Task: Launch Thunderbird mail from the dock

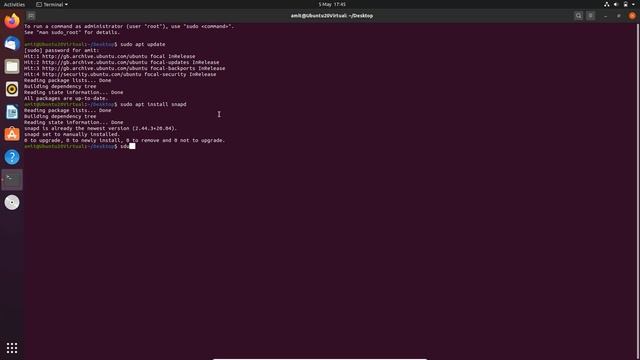Action: tap(12, 43)
